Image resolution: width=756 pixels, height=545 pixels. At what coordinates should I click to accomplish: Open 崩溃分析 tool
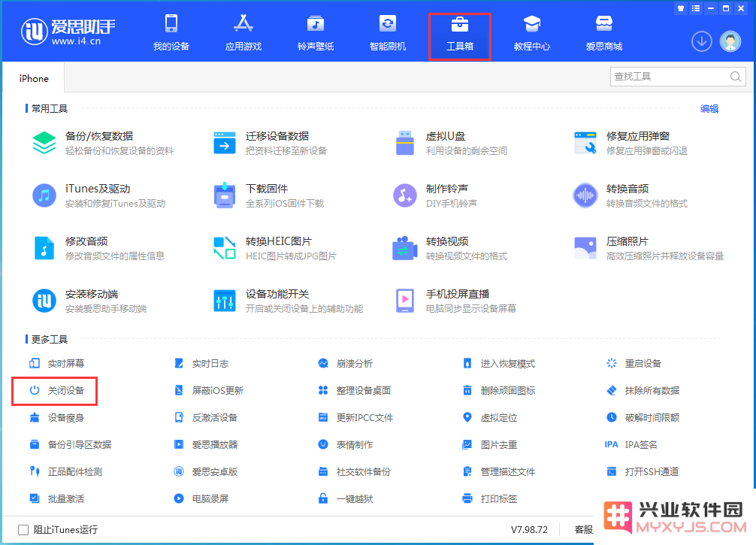pos(345,363)
